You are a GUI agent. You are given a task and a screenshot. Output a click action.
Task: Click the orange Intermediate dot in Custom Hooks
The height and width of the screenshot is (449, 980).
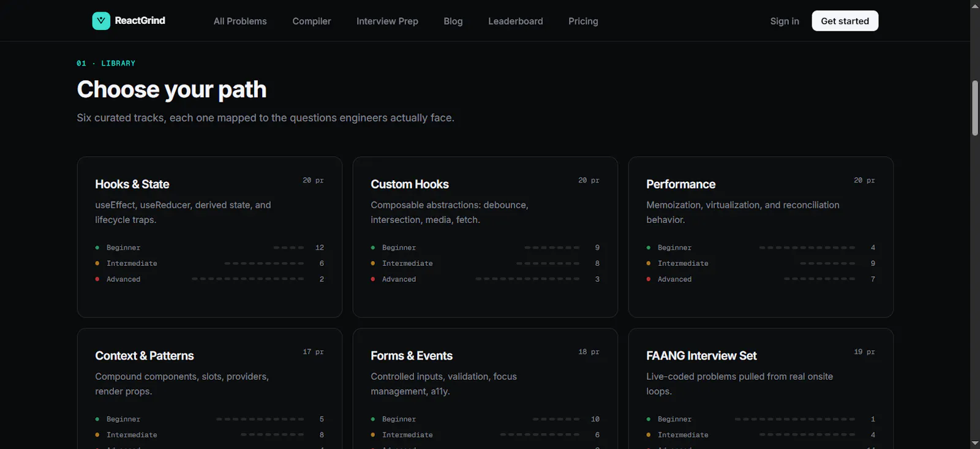tap(373, 263)
